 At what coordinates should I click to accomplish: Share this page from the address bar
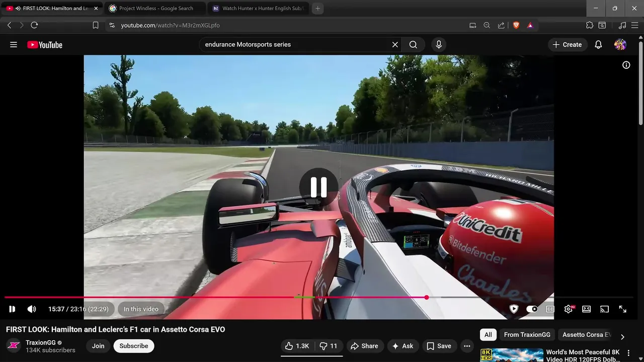pos(501,25)
